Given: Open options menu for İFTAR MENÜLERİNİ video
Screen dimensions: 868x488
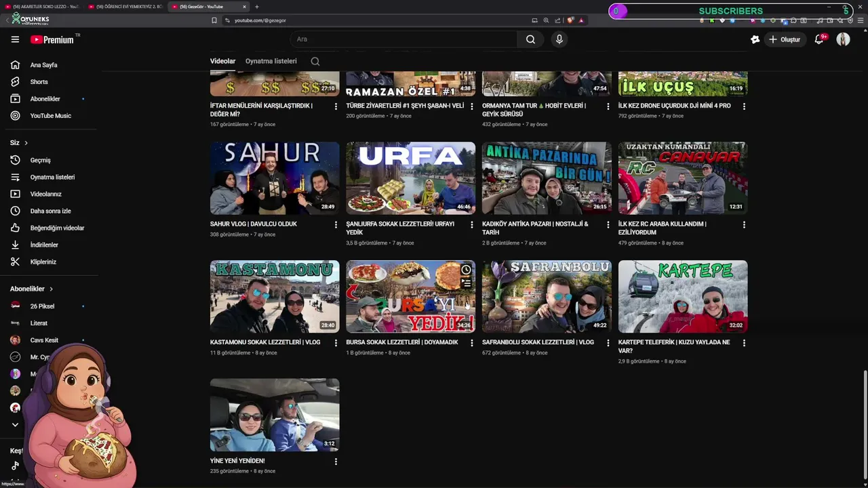Looking at the screenshot, I should tap(336, 106).
